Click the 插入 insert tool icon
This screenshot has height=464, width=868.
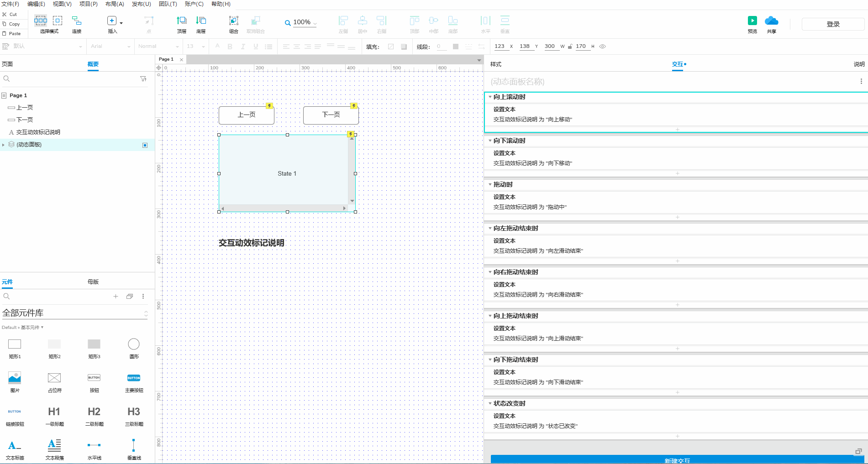tap(111, 21)
